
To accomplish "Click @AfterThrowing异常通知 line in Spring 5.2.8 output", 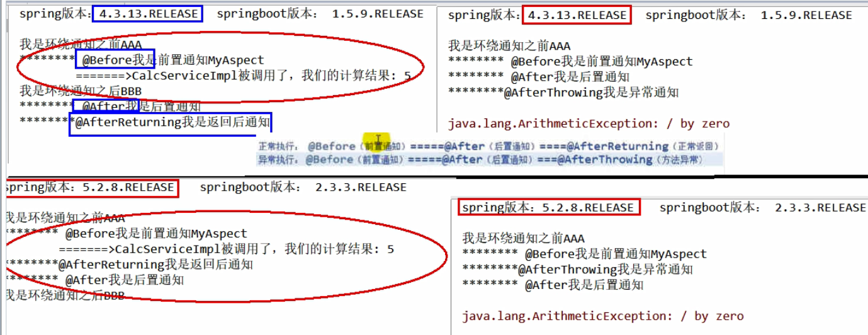I will coord(578,270).
